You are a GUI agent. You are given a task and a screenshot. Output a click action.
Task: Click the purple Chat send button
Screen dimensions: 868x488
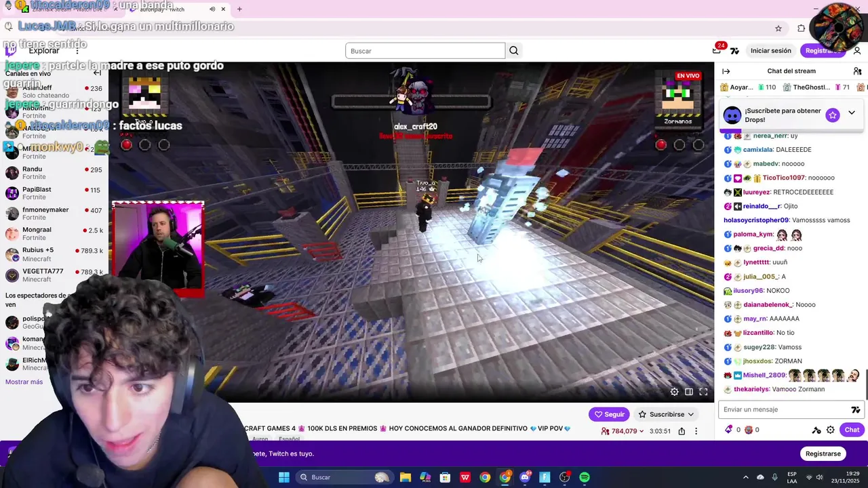(x=852, y=430)
